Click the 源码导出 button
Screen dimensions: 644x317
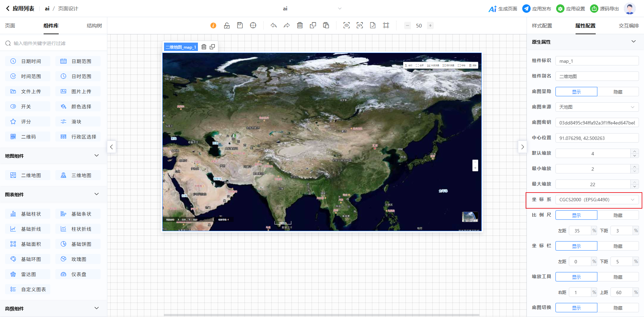(x=604, y=9)
